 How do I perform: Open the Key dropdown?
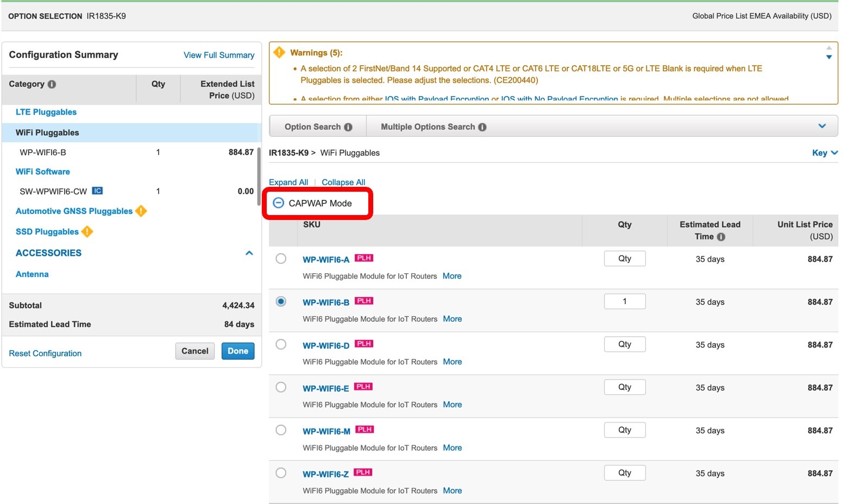825,153
